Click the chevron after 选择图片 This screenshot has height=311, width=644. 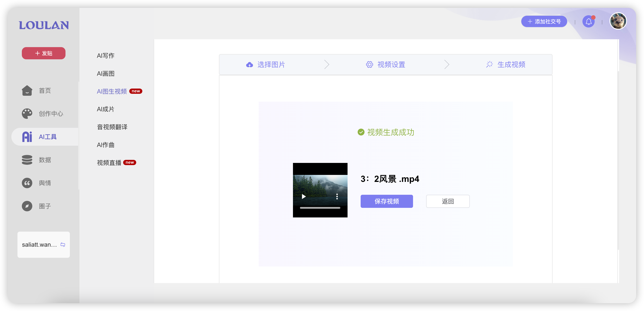click(x=327, y=65)
